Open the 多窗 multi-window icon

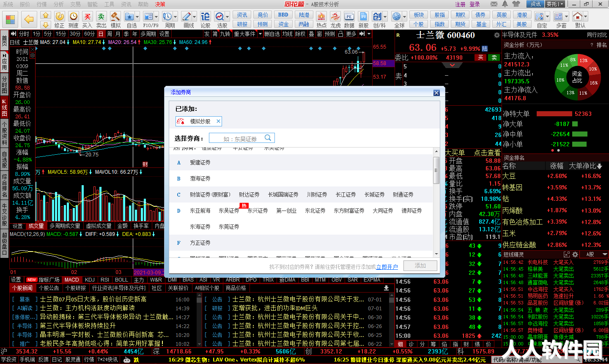pyautogui.click(x=559, y=16)
